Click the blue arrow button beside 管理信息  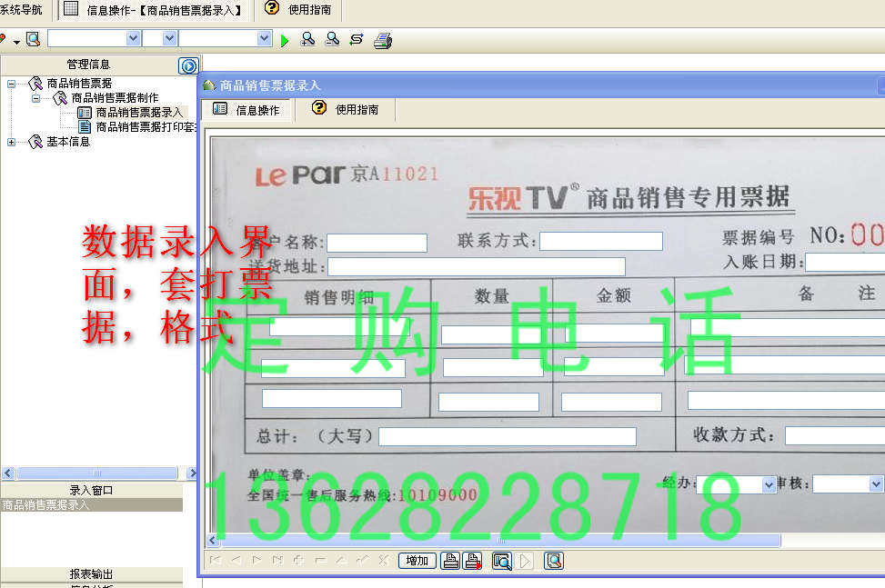(188, 66)
